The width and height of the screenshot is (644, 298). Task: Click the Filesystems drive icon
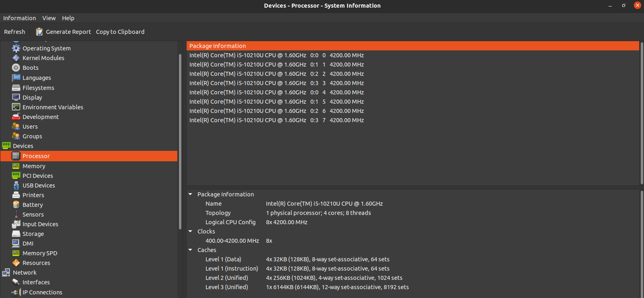(x=16, y=88)
